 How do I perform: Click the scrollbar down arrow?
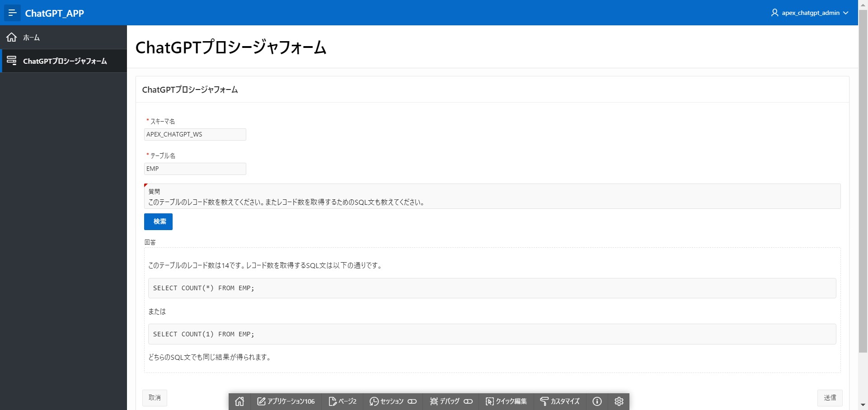863,405
